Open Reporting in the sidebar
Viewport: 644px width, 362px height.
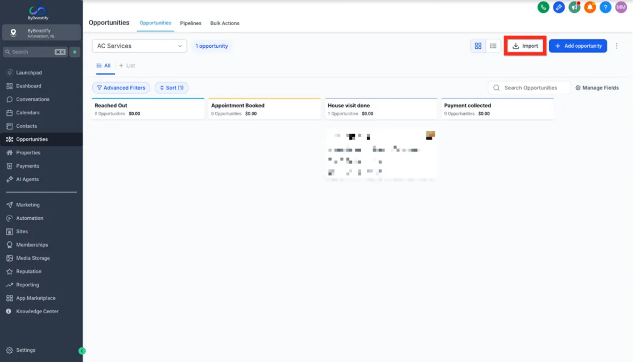point(41,285)
